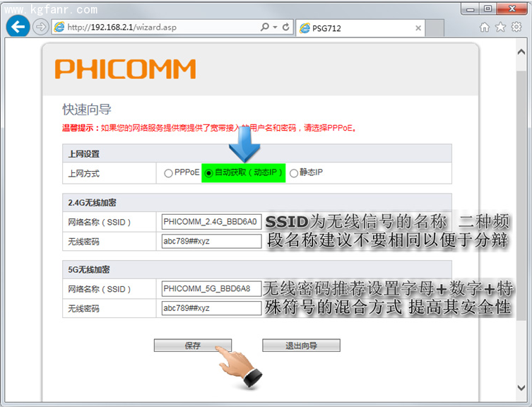The height and width of the screenshot is (407, 532).
Task: Switch to the PSG712 browser tab
Action: pos(353,28)
